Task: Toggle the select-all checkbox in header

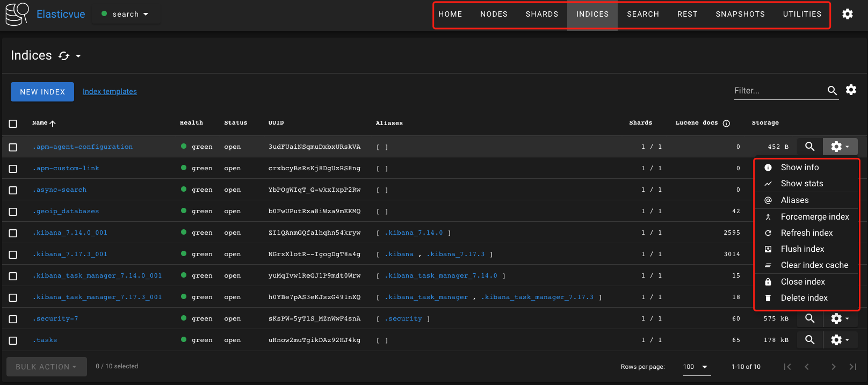Action: [13, 124]
